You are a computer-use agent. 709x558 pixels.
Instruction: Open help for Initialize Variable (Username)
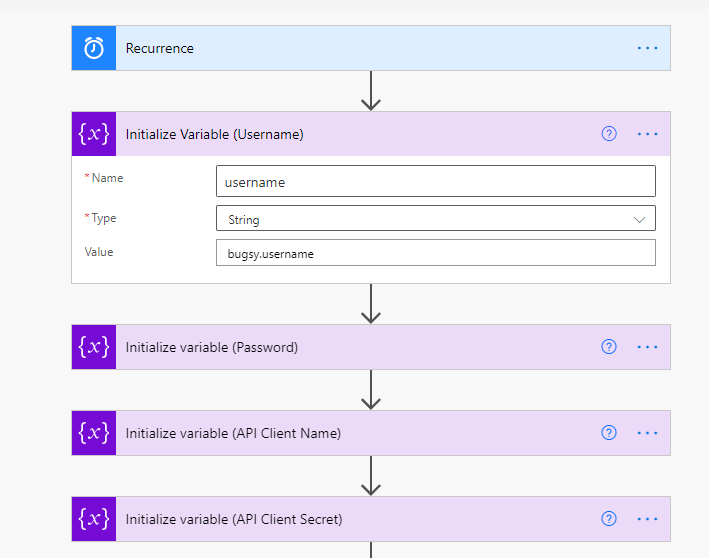coord(609,134)
